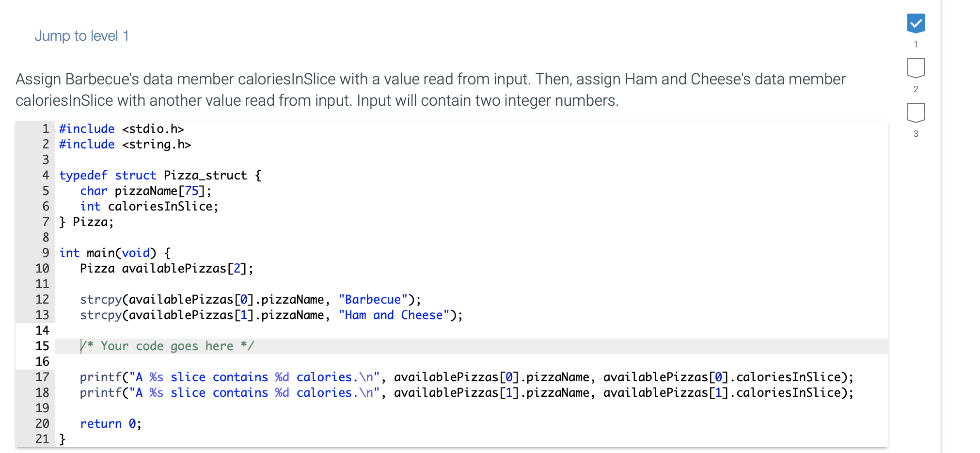Select the typedef struct Pizza_struct line
The image size is (980, 453).
click(x=160, y=175)
